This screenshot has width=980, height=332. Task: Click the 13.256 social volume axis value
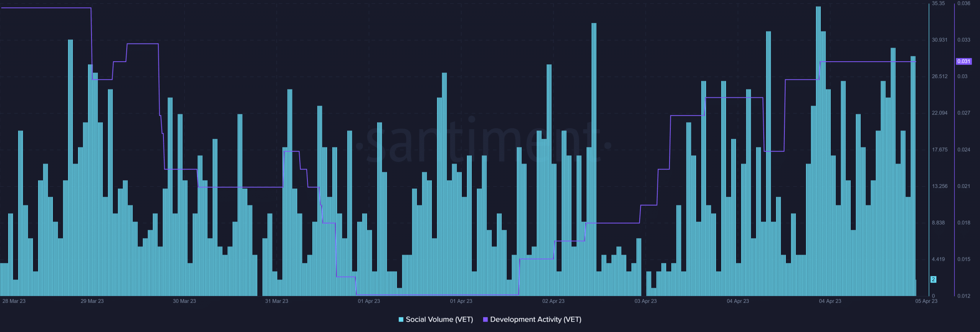[x=939, y=186]
